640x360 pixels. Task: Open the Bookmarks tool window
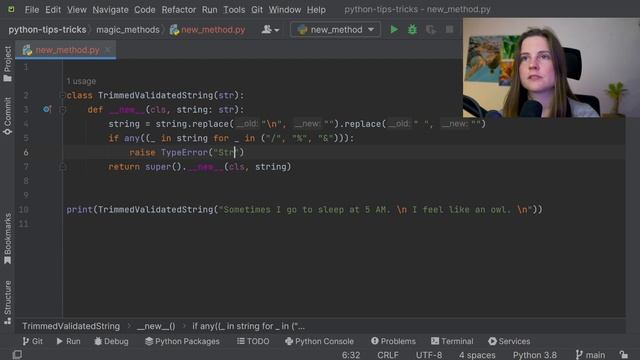7,239
